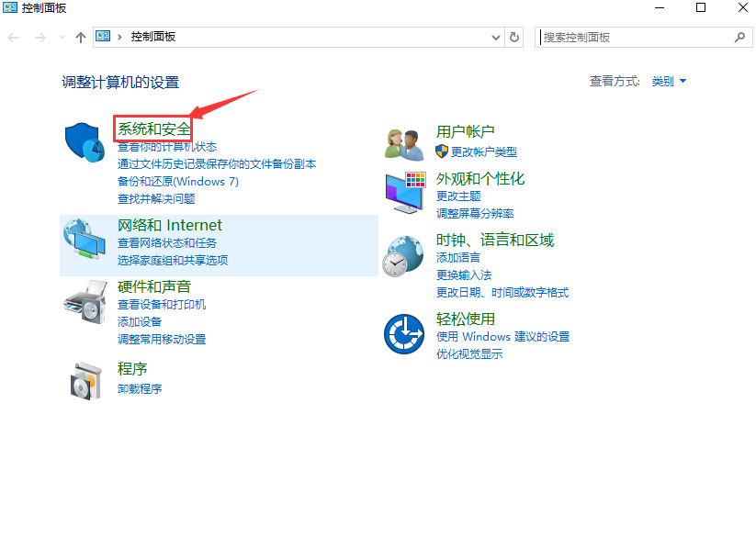Click the 更换输入法 link

click(x=464, y=275)
